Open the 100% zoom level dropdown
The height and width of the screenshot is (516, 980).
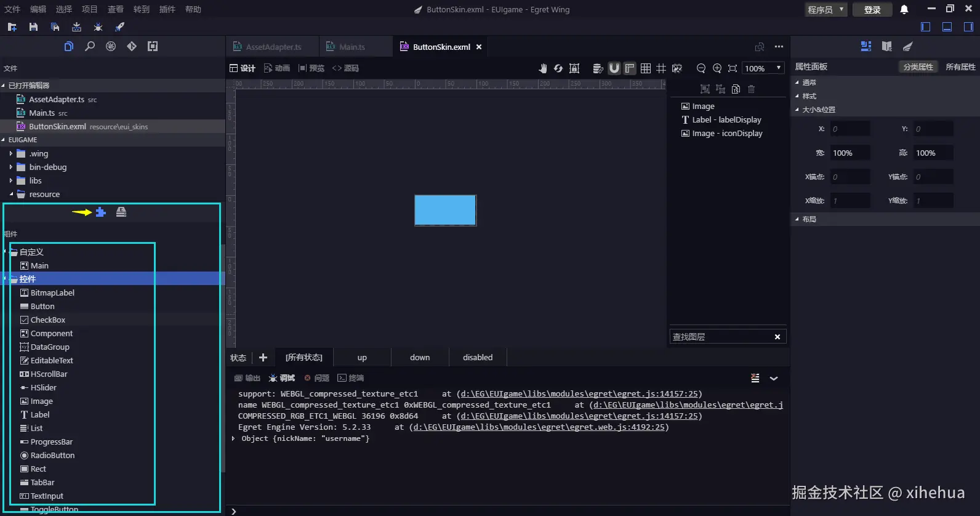(x=763, y=68)
